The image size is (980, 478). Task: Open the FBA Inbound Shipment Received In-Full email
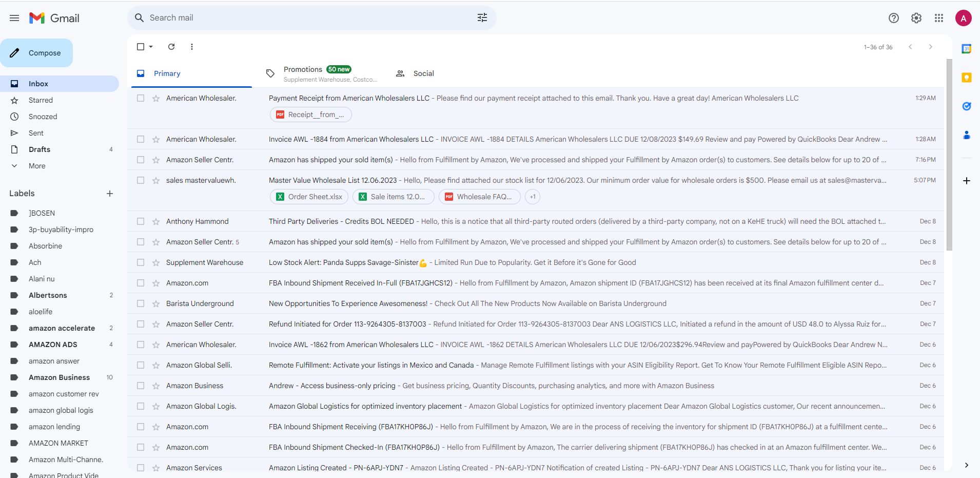(x=536, y=283)
